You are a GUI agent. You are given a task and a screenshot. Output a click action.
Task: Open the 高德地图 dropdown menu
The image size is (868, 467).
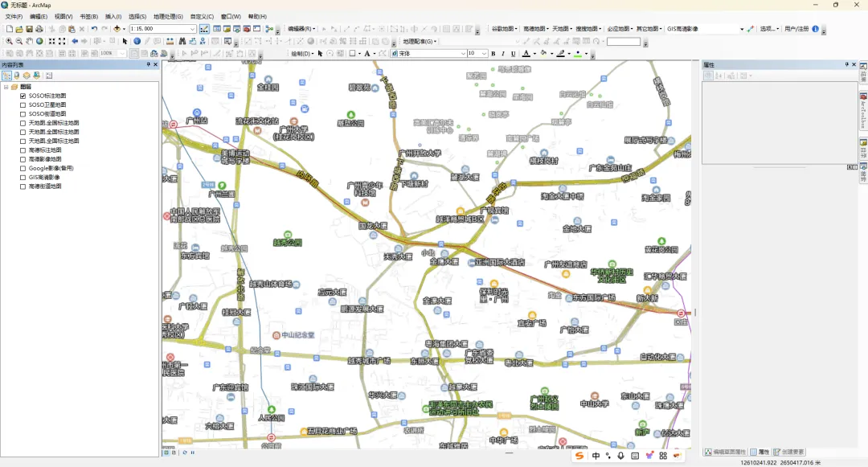point(536,29)
